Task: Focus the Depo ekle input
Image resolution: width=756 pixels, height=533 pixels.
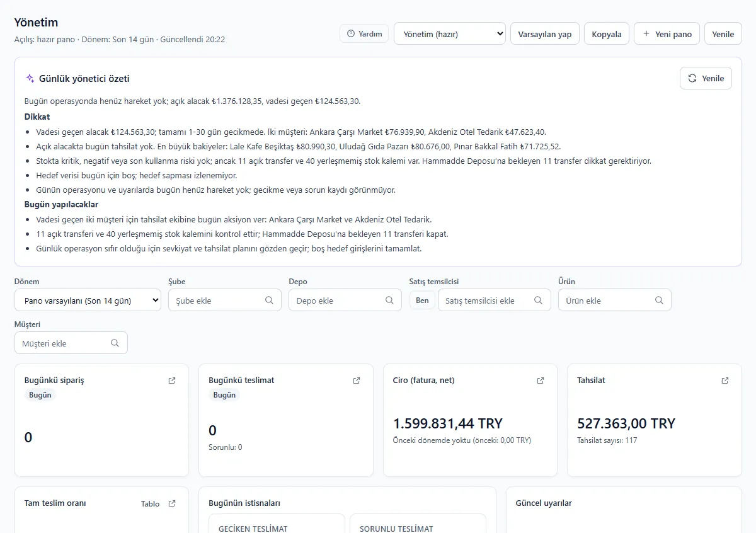Action: 345,301
